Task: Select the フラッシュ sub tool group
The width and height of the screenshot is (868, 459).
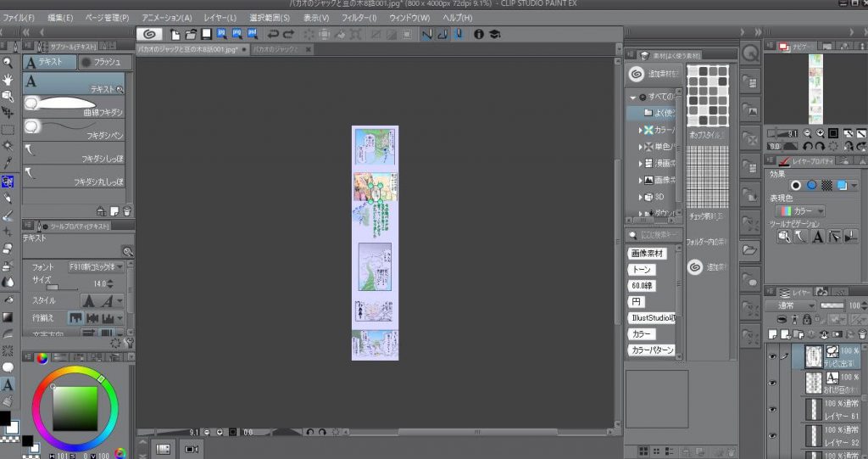Action: click(x=104, y=62)
